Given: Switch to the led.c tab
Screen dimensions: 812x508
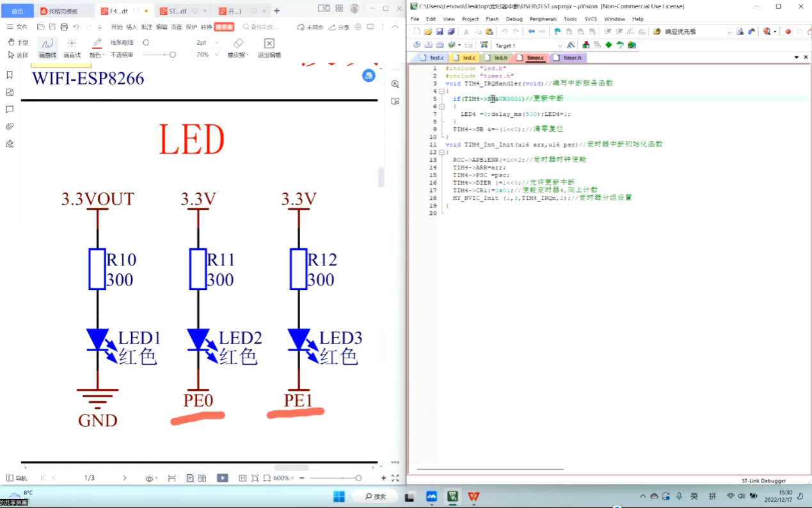Looking at the screenshot, I should (468, 58).
